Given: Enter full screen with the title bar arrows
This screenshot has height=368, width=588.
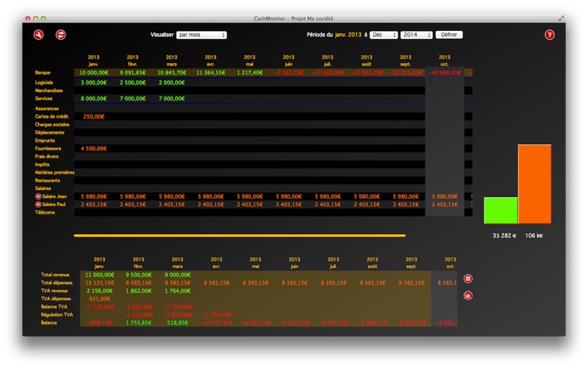Looking at the screenshot, I should click(x=562, y=18).
